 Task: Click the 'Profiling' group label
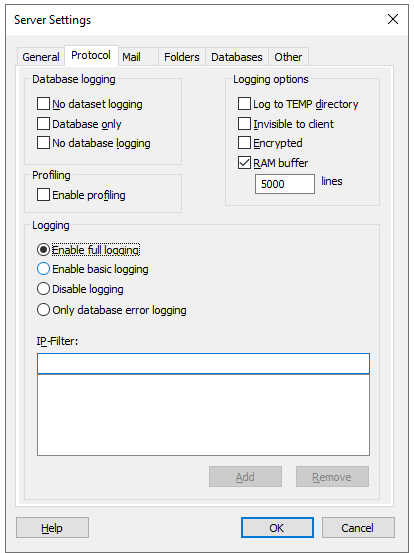(51, 175)
